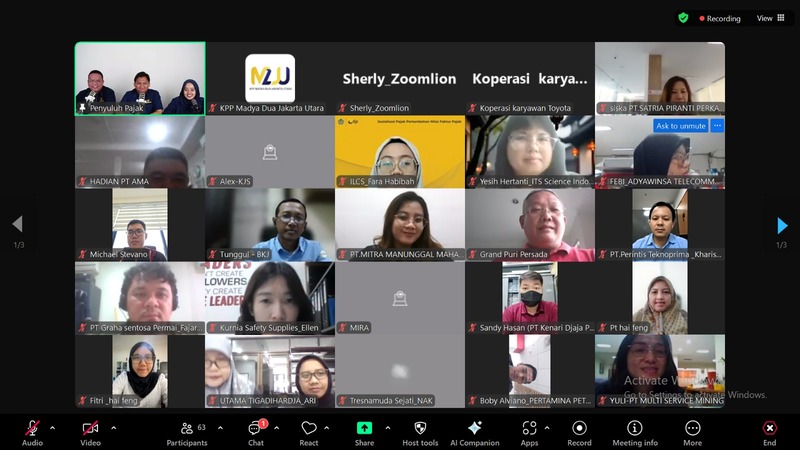Launch the AI Companion
800x450 pixels.
(x=474, y=430)
